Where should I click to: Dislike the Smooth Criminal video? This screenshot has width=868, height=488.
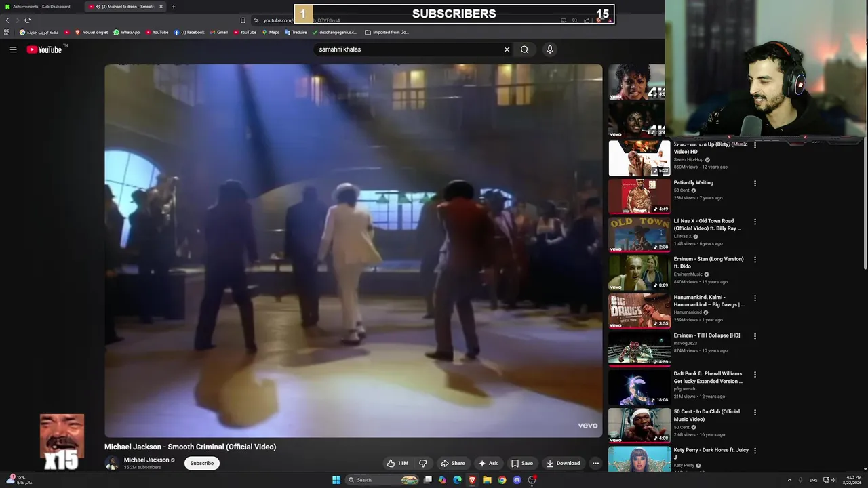tap(423, 463)
